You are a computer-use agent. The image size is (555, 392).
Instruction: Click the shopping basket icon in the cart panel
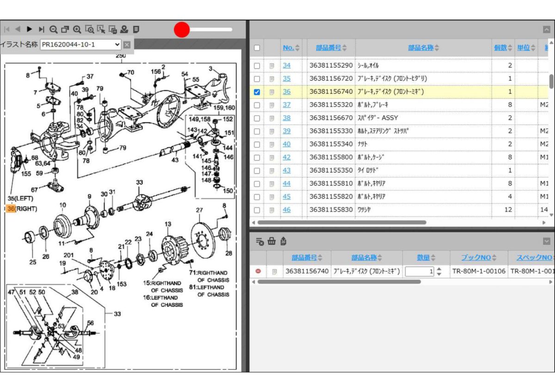click(271, 241)
